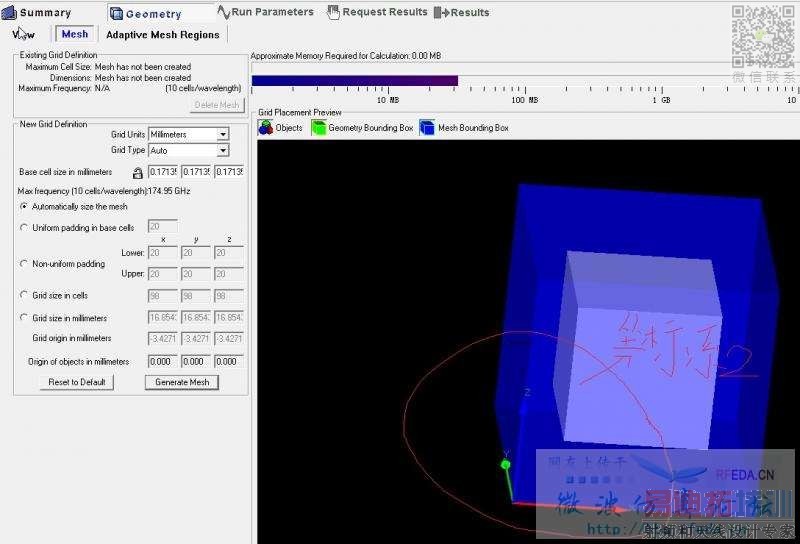Click Reset to Default button
Image resolution: width=800 pixels, height=544 pixels.
pos(77,382)
